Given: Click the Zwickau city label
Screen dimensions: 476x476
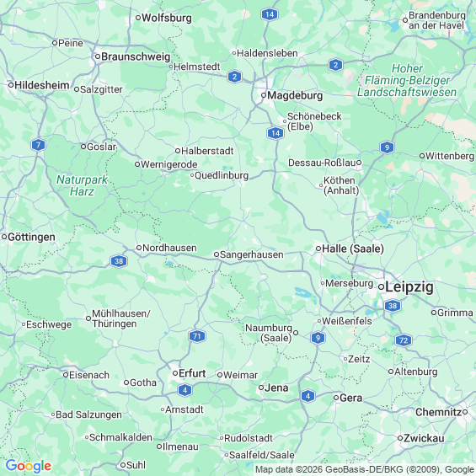Looking at the screenshot, I should [424, 438].
